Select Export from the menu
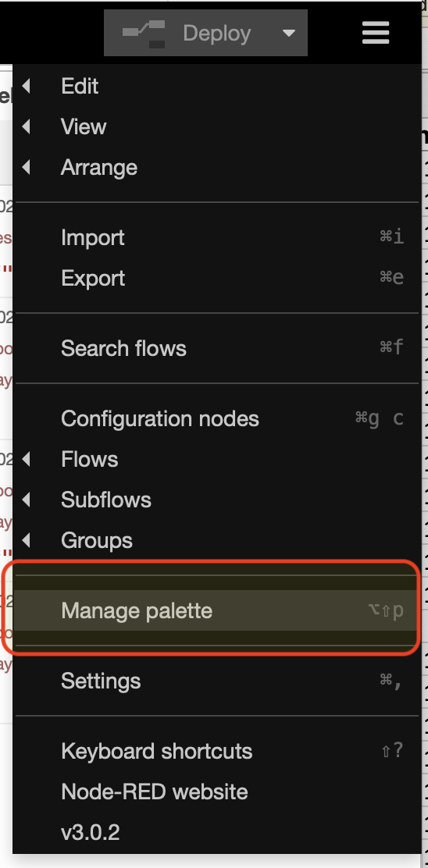 point(216,278)
